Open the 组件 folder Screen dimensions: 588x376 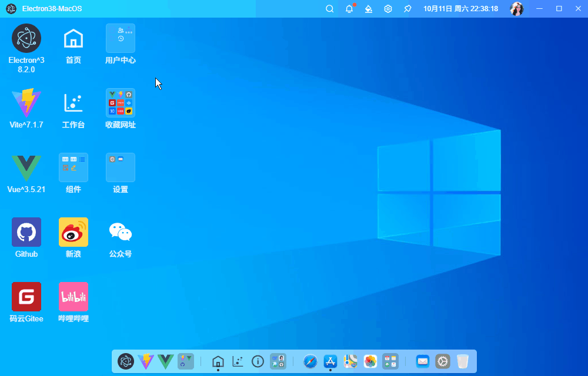73,167
